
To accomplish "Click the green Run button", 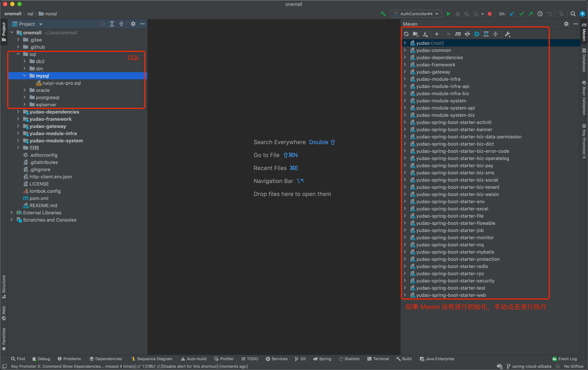I will pos(448,14).
